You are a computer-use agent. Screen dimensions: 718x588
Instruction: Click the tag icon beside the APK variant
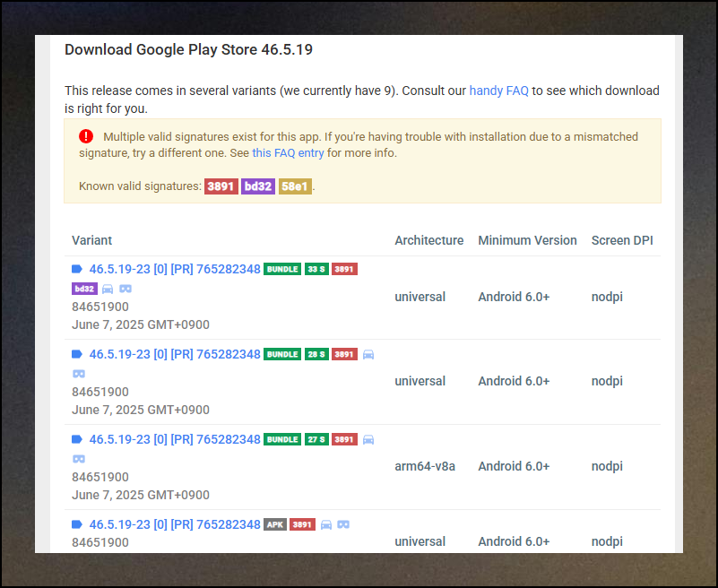click(x=77, y=524)
